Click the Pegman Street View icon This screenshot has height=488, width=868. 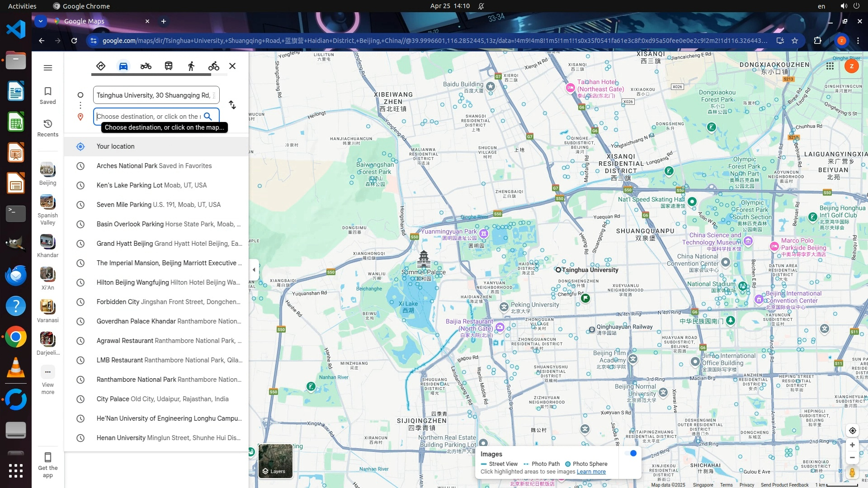[852, 473]
